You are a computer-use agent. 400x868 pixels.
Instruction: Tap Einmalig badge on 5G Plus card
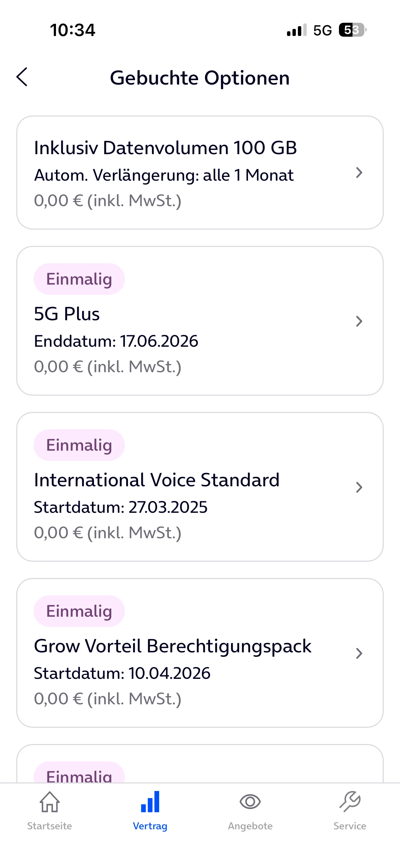click(79, 279)
